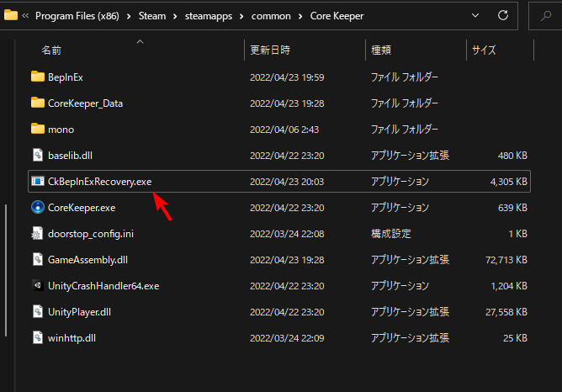562x392 pixels.
Task: Click the 2022/03/24 22:09 date of winhttp.dll
Action: (x=287, y=338)
